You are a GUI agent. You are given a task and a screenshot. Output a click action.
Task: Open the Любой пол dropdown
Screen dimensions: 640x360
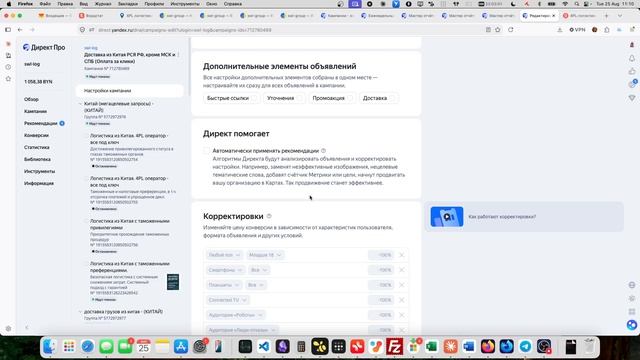click(224, 255)
